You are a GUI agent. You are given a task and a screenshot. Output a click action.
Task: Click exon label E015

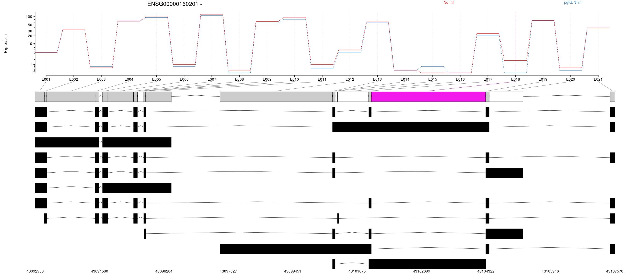click(433, 79)
